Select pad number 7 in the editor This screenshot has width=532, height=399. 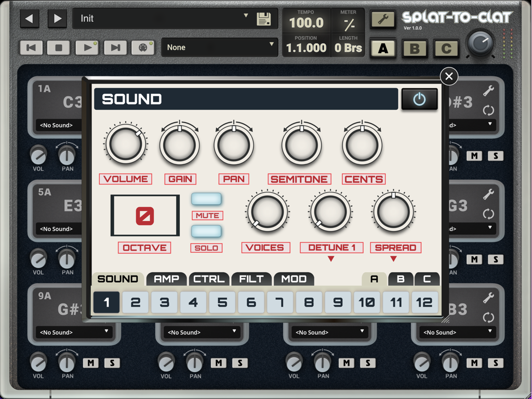click(x=280, y=302)
